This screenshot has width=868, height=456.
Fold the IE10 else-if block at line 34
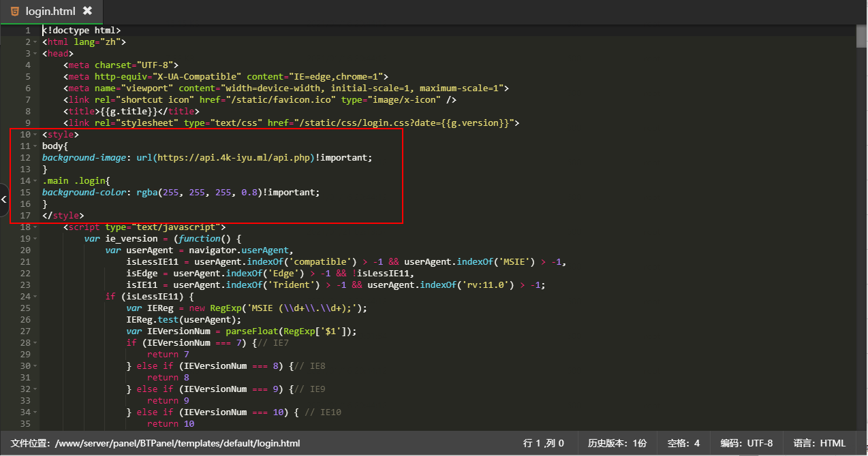35,412
